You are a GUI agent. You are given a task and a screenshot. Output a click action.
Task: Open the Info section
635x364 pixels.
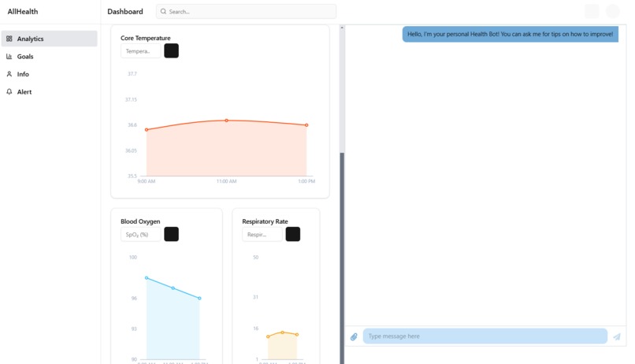(x=50, y=74)
